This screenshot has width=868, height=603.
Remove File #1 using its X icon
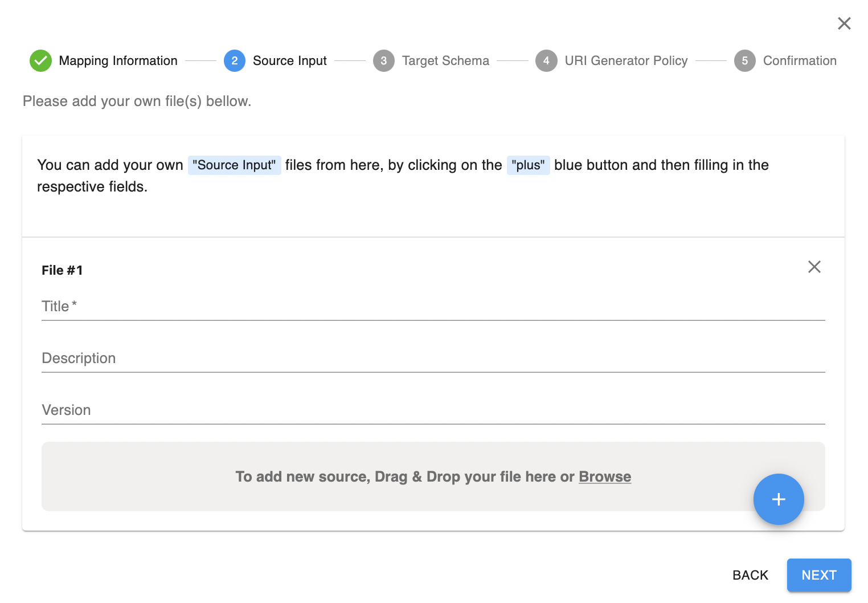(x=814, y=267)
